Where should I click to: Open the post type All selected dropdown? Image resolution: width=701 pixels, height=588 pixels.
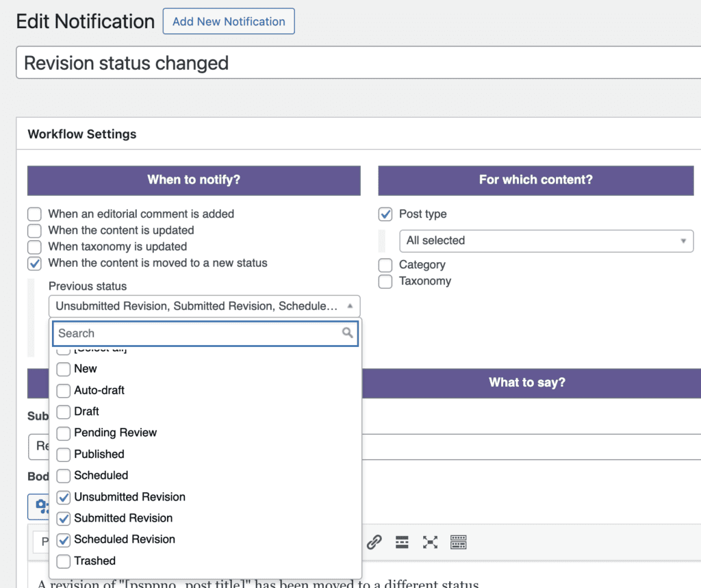tap(546, 241)
